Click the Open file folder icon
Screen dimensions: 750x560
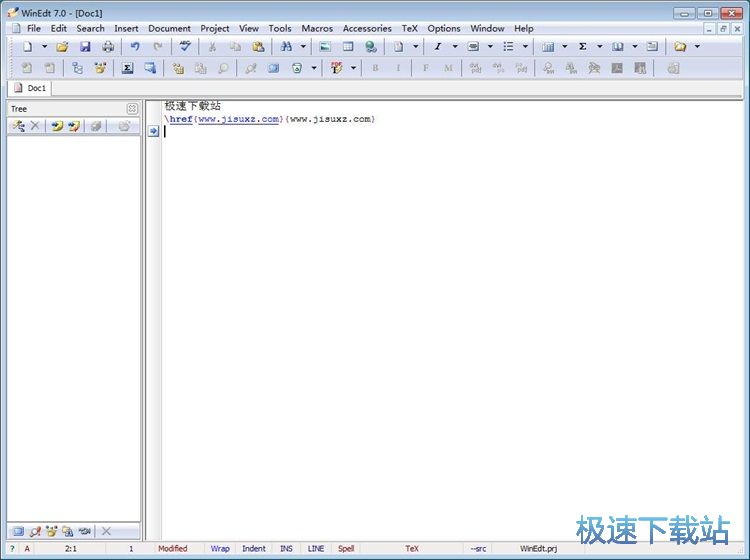[x=62, y=46]
